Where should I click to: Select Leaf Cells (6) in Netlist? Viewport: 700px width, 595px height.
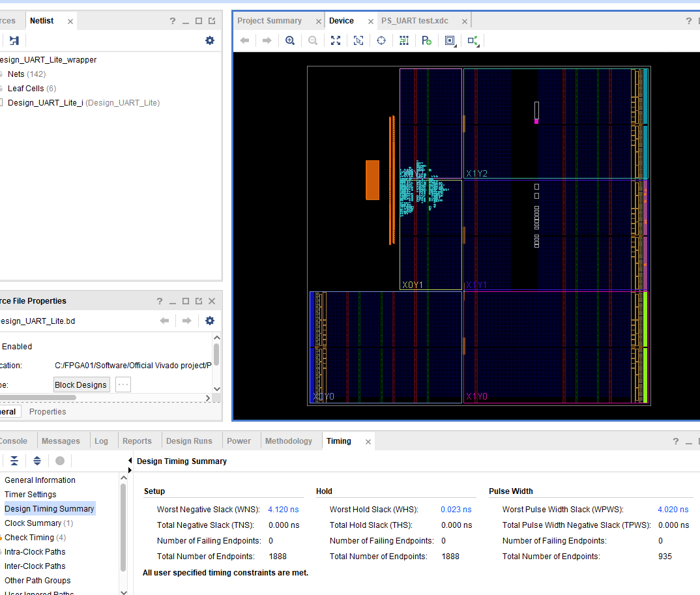coord(32,89)
